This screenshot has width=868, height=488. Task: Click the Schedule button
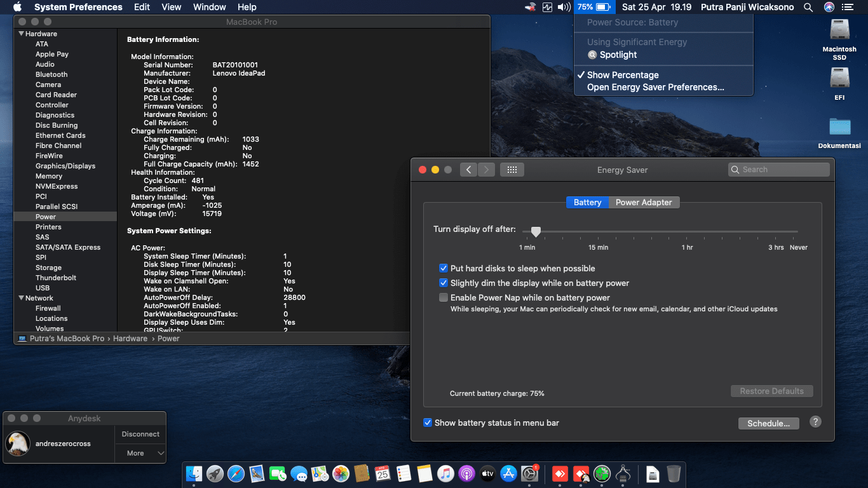tap(768, 423)
